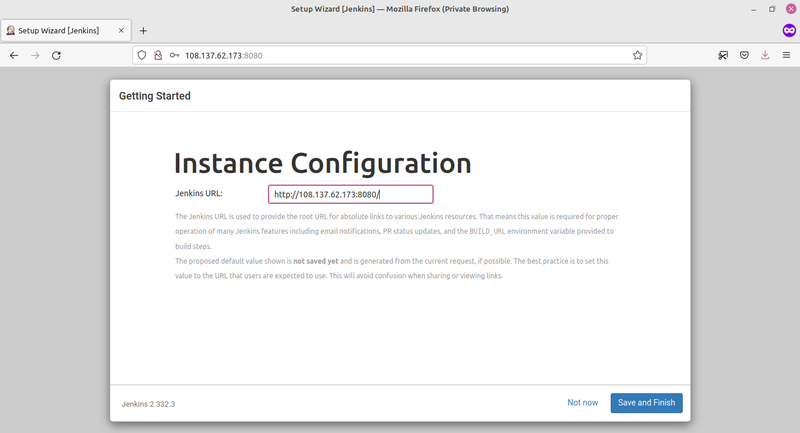The width and height of the screenshot is (800, 433).
Task: Click the Jenkins 2.332.3 version text
Action: [x=148, y=404]
